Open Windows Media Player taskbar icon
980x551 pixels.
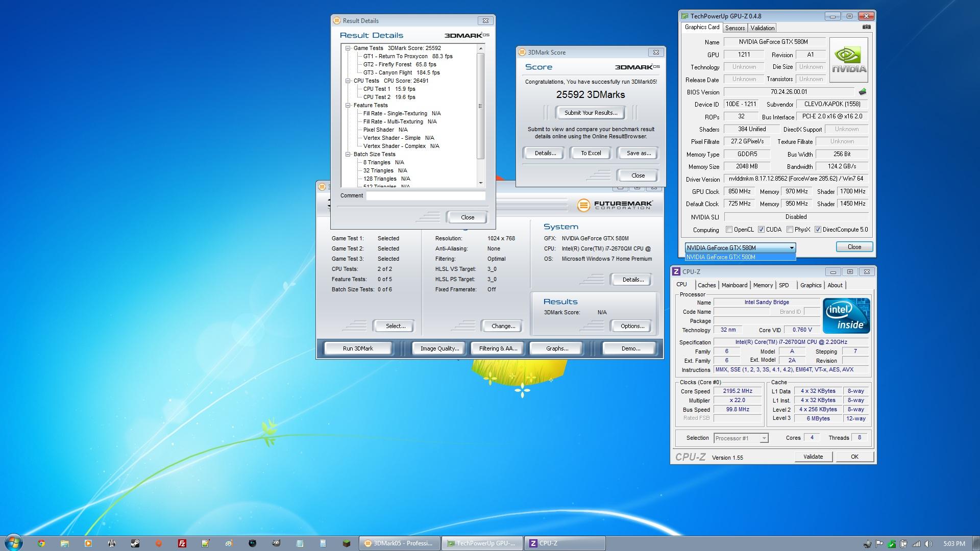click(x=88, y=543)
